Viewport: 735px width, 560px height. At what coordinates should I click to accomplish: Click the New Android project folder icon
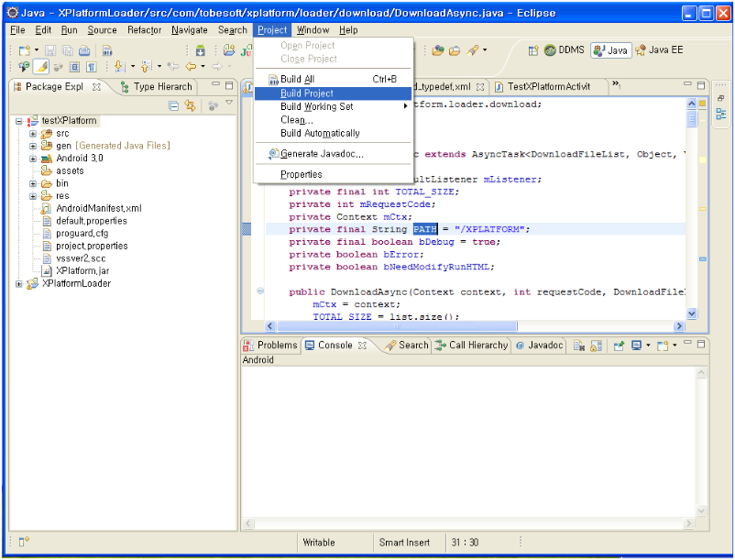[x=229, y=50]
